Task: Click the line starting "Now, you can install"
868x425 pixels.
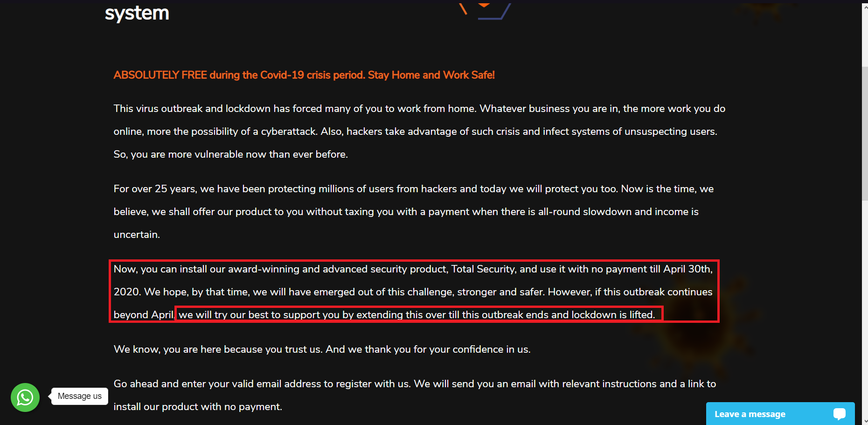Action: (x=413, y=269)
